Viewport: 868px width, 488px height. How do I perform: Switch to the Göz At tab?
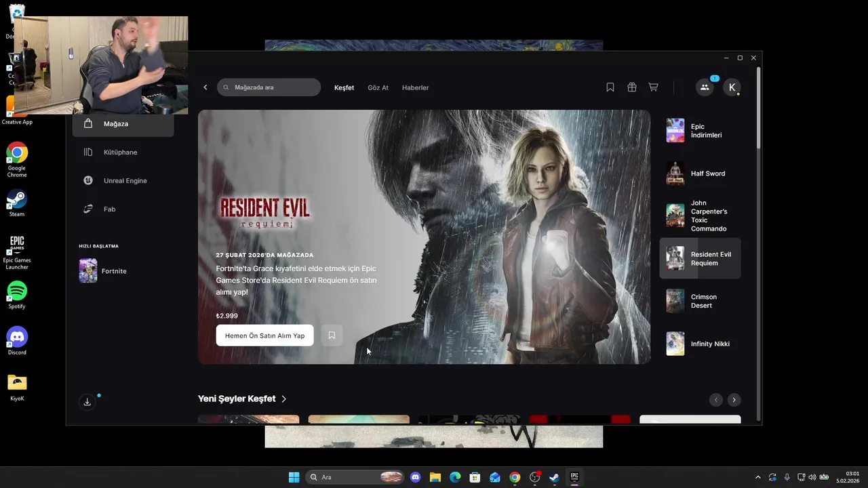[x=378, y=87]
